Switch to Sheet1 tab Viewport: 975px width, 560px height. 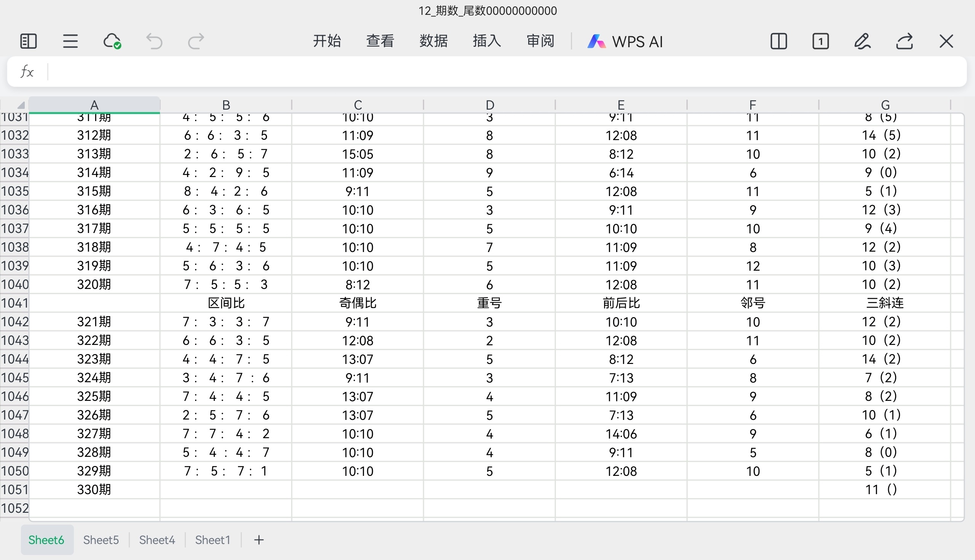click(x=213, y=540)
